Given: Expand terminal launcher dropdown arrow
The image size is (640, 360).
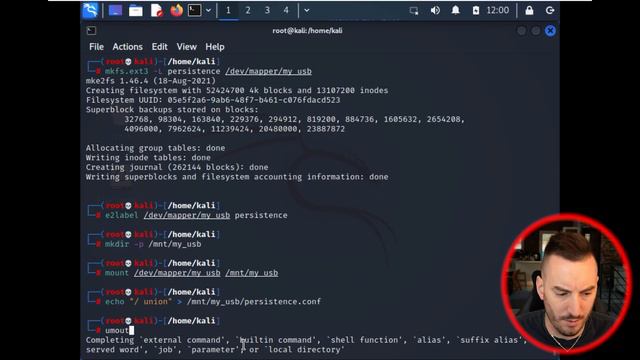Looking at the screenshot, I should coord(208,10).
